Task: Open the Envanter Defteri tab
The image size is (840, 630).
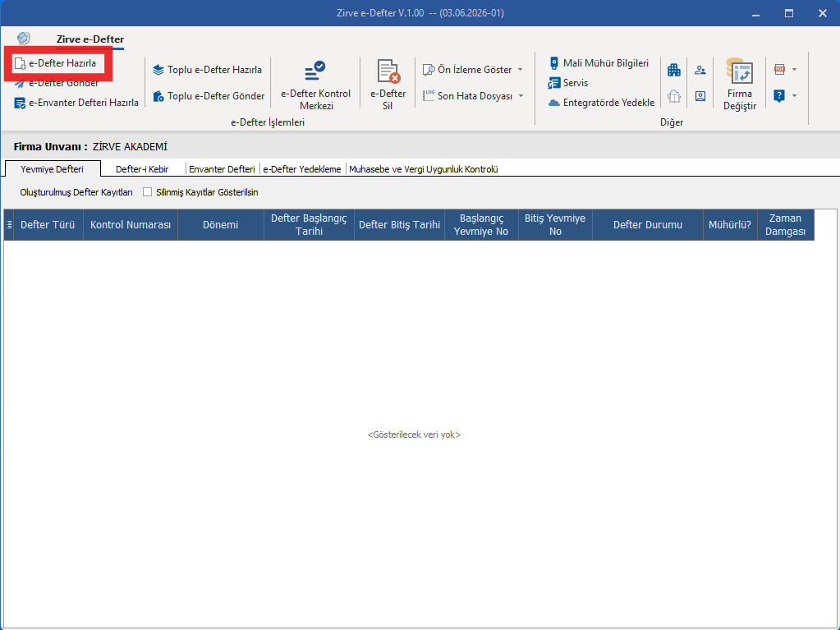Action: (222, 169)
